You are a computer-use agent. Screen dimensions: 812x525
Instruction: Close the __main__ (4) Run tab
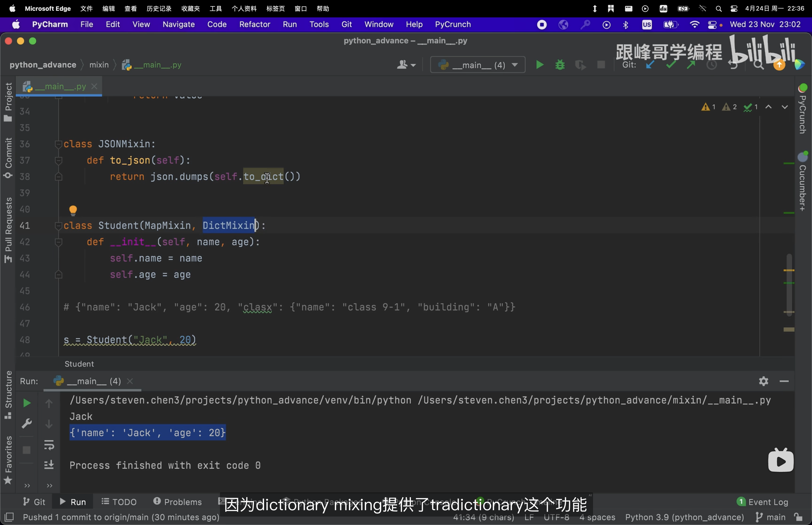(130, 381)
